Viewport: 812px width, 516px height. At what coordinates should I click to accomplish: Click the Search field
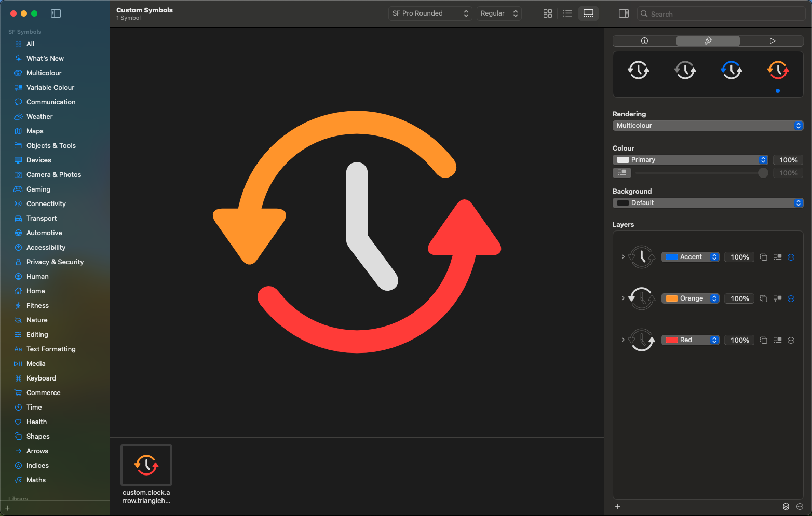click(721, 14)
